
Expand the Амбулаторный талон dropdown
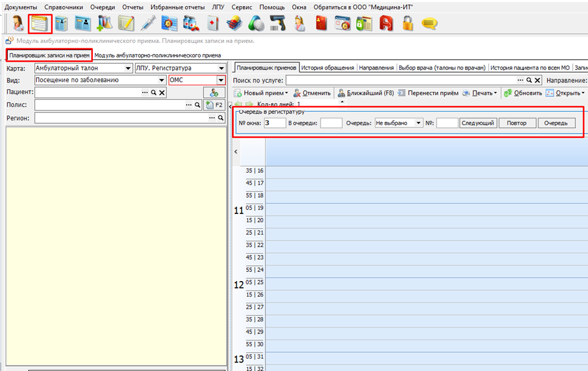click(x=128, y=68)
